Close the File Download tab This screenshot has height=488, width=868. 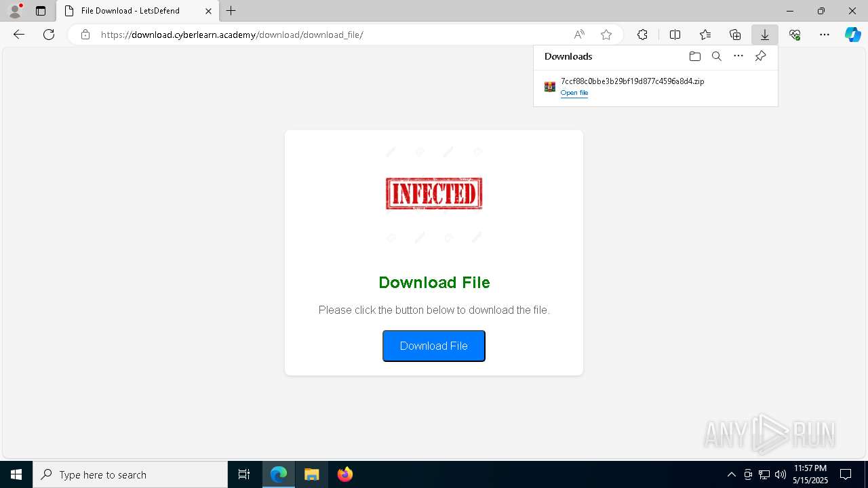(208, 11)
